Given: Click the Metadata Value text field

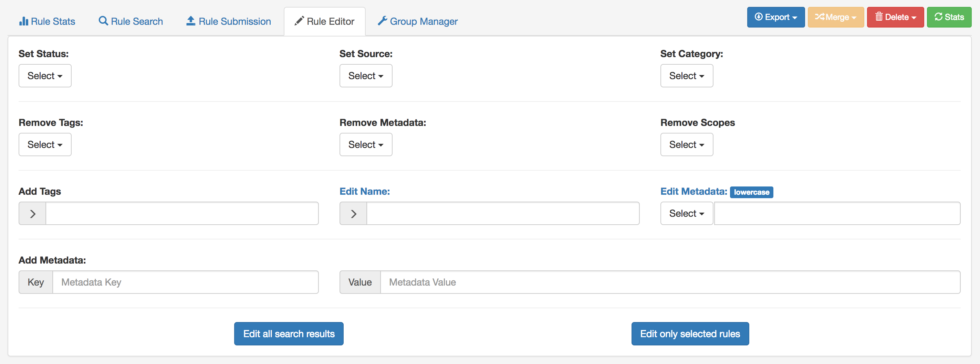Looking at the screenshot, I should click(669, 282).
